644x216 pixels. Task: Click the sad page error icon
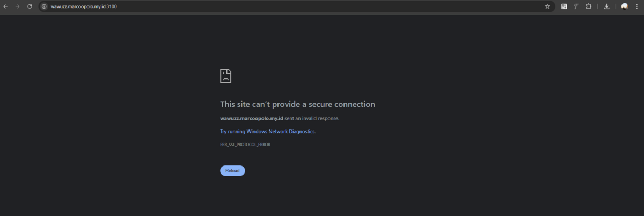click(x=225, y=76)
